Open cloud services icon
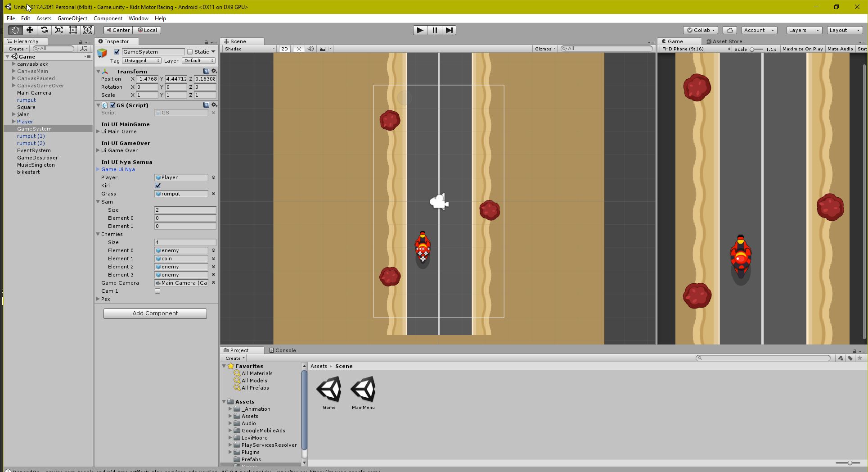The width and height of the screenshot is (868, 472). click(x=730, y=30)
